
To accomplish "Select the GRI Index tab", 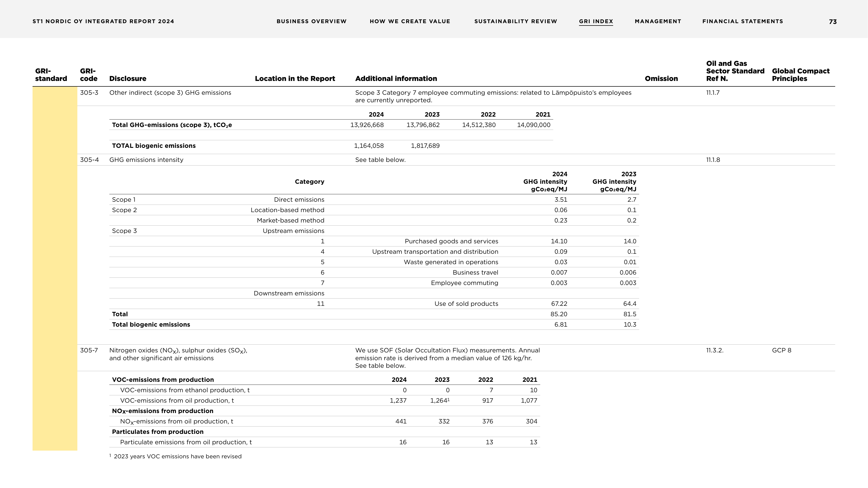I will point(596,21).
